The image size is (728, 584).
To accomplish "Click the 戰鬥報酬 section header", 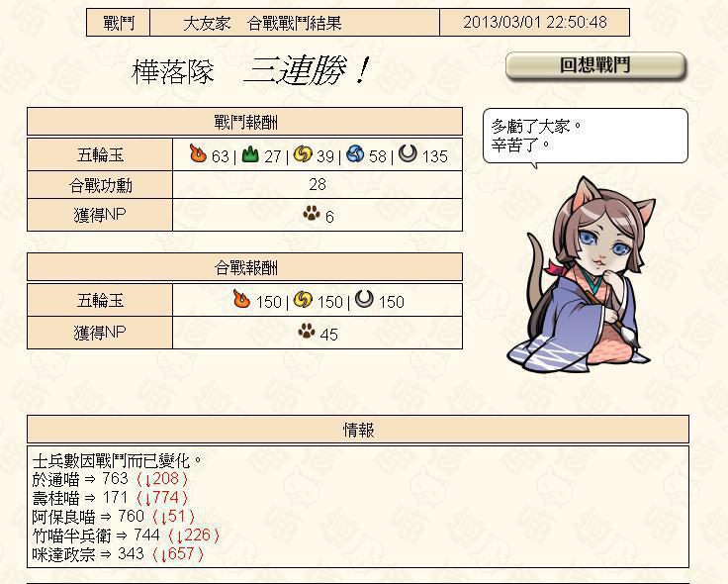I will (x=244, y=122).
